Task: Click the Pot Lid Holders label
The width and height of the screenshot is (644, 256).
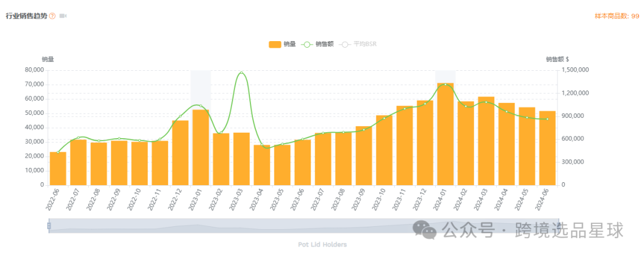Action: click(323, 245)
